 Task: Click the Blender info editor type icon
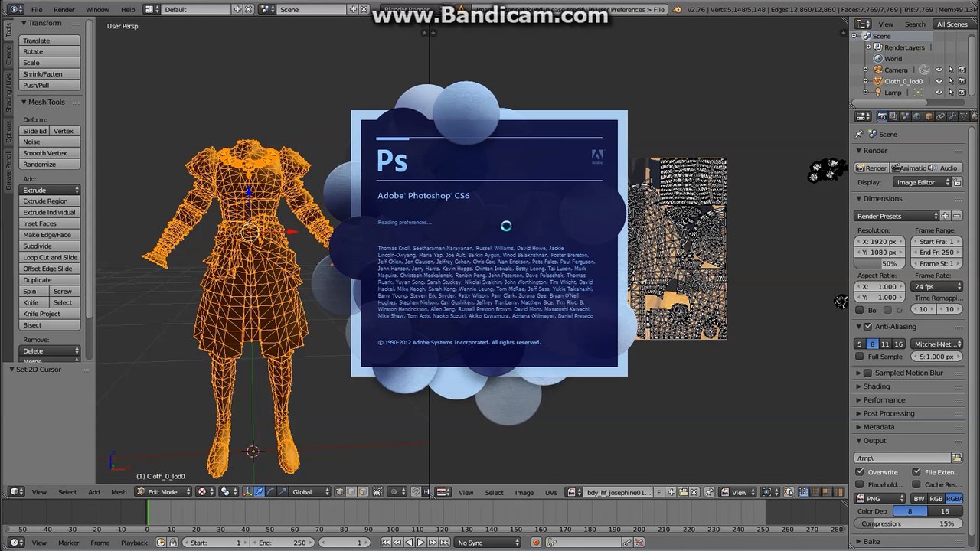point(14,9)
